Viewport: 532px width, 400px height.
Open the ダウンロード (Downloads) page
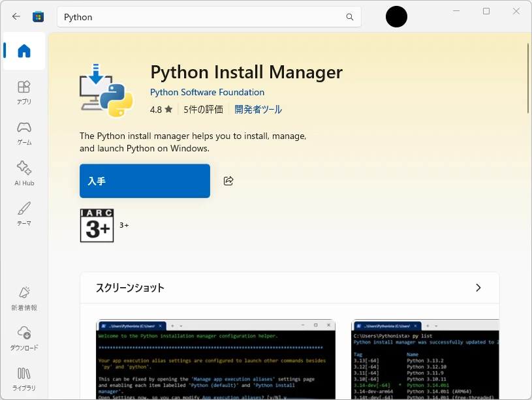coord(24,338)
